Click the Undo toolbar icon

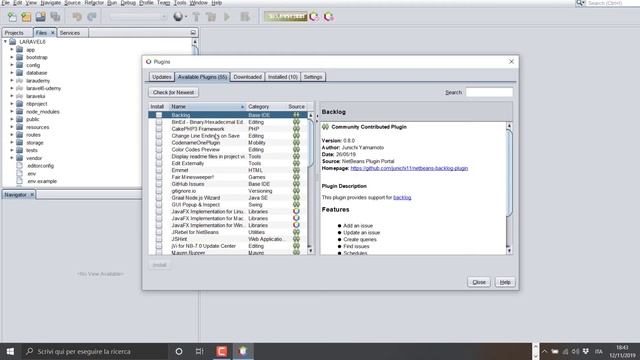pyautogui.click(x=77, y=17)
